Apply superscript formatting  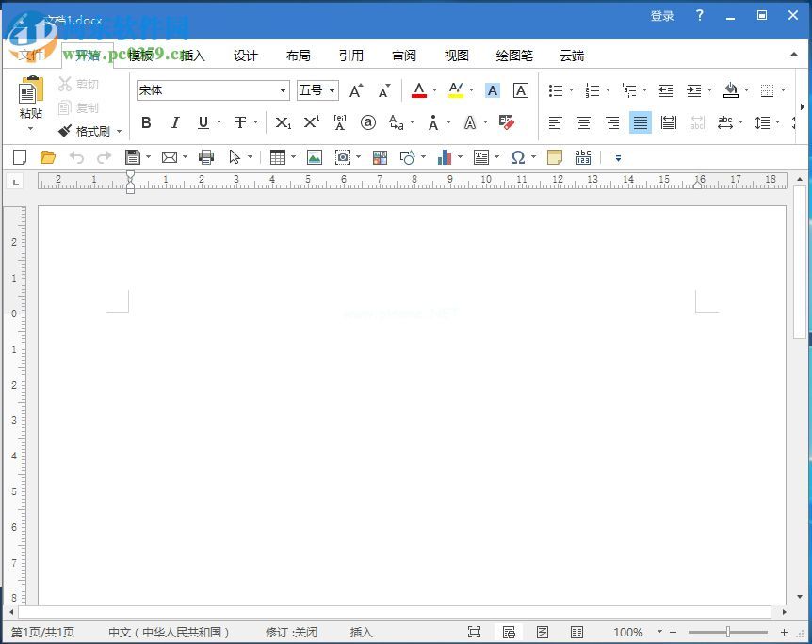pyautogui.click(x=311, y=122)
